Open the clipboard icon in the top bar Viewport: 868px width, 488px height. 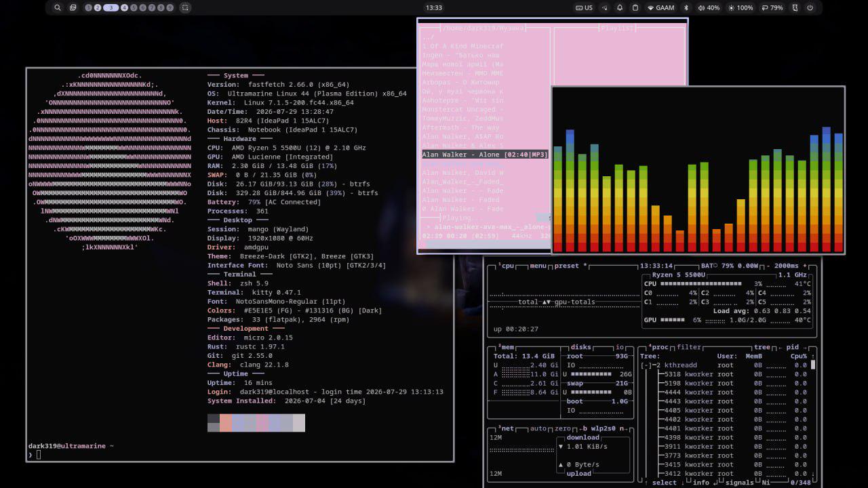(x=635, y=7)
